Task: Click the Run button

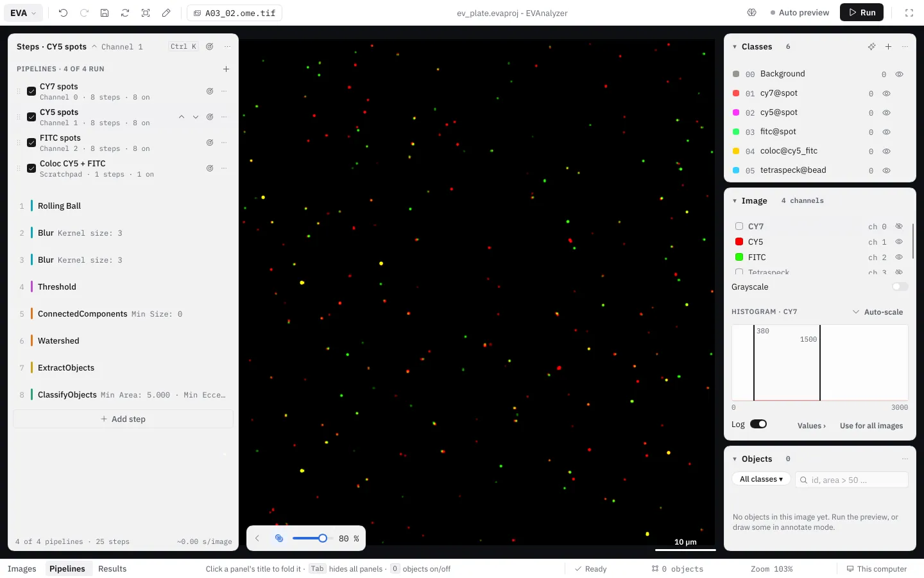Action: [x=862, y=12]
